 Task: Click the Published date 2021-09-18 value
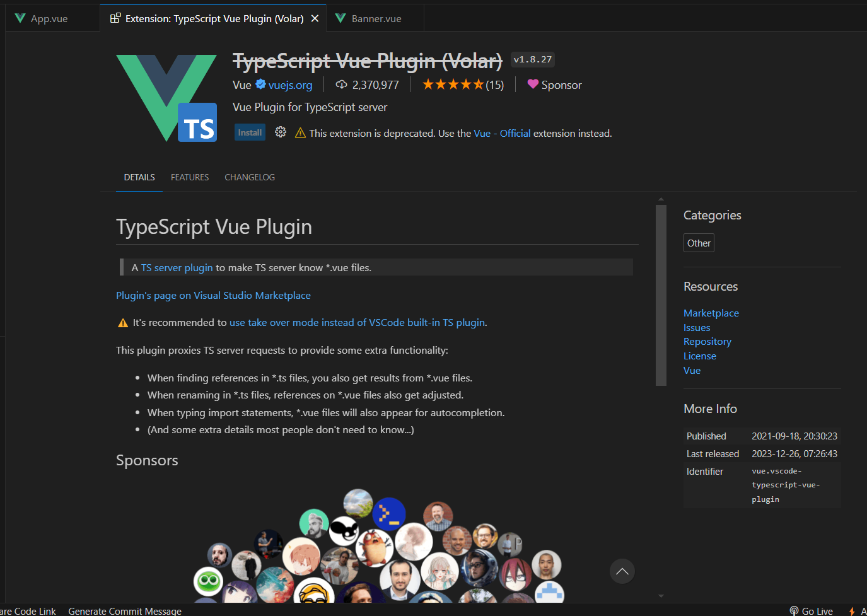(794, 436)
